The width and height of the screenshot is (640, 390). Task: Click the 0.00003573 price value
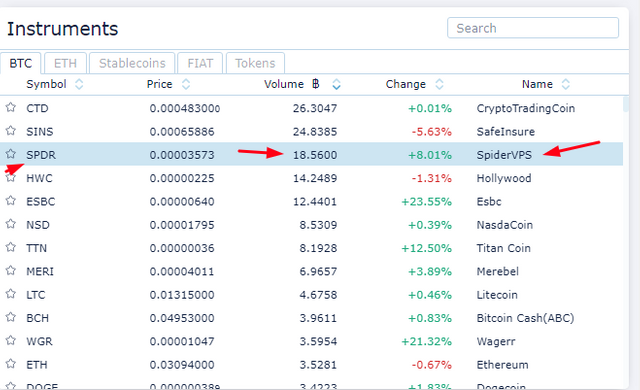[x=182, y=155]
